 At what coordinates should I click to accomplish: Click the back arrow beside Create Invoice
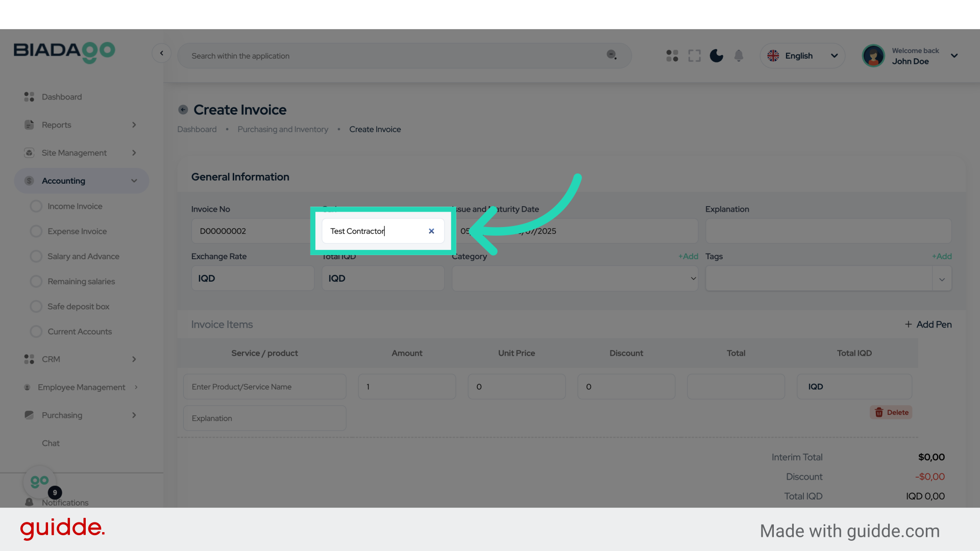coord(183,109)
